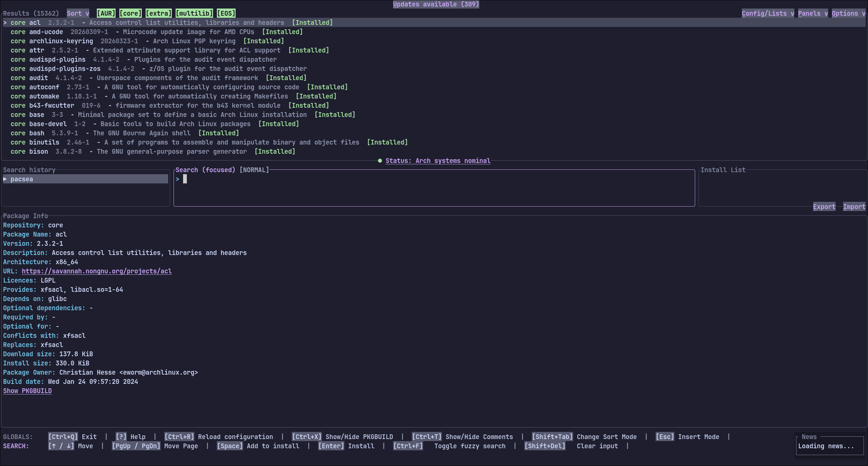Click Import in Install List

[854, 207]
